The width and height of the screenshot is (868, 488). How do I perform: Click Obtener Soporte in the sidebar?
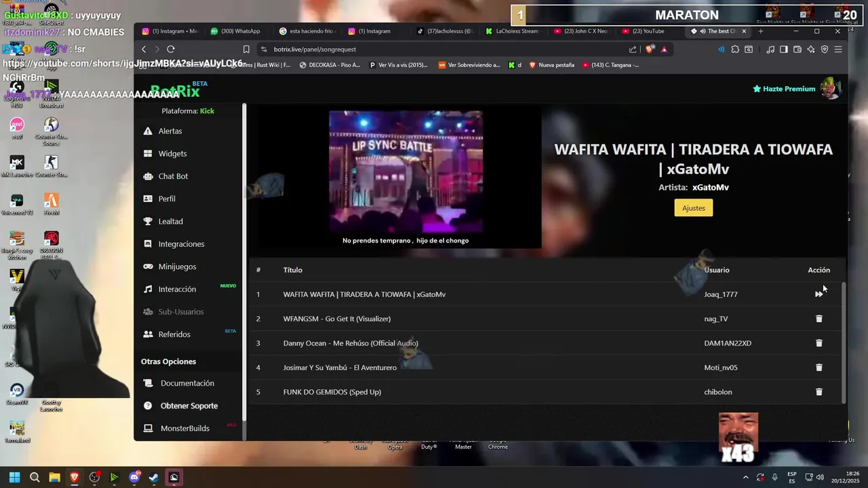pos(189,406)
